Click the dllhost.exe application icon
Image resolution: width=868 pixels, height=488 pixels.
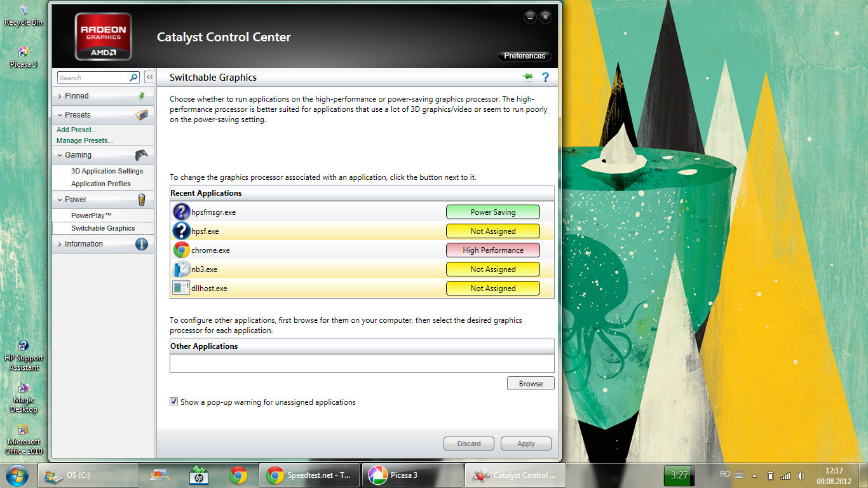[181, 288]
